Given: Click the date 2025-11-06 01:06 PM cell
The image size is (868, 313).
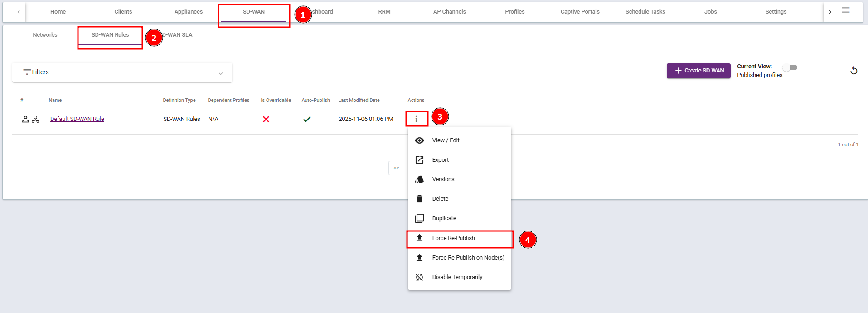Looking at the screenshot, I should click(366, 119).
